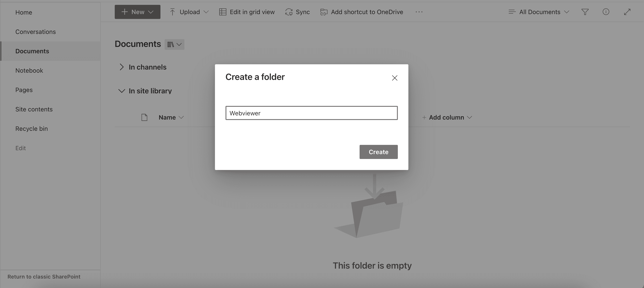644x288 pixels.
Task: Open the more options ellipsis menu
Action: pos(419,12)
